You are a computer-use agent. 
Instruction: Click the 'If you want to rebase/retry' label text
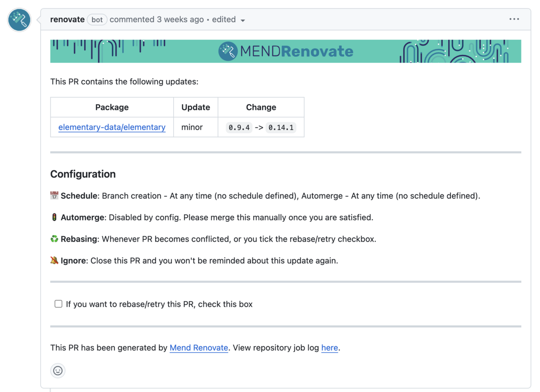coord(159,304)
